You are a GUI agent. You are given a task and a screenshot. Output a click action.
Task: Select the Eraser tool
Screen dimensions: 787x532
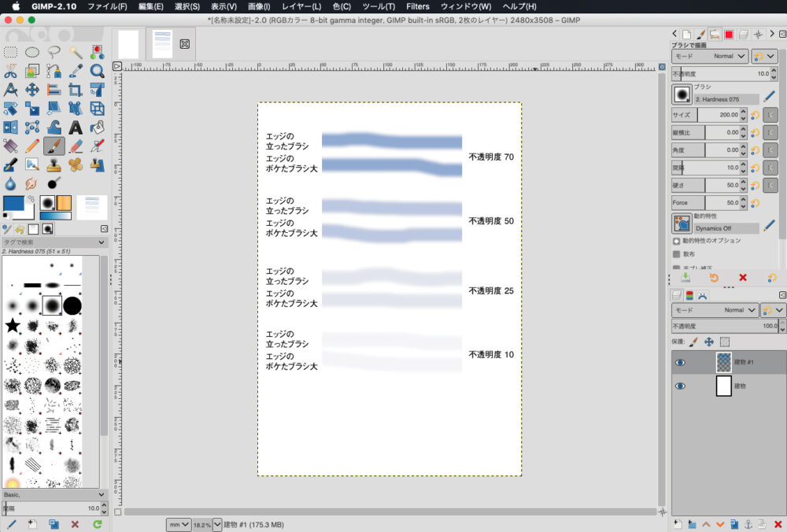click(x=76, y=146)
